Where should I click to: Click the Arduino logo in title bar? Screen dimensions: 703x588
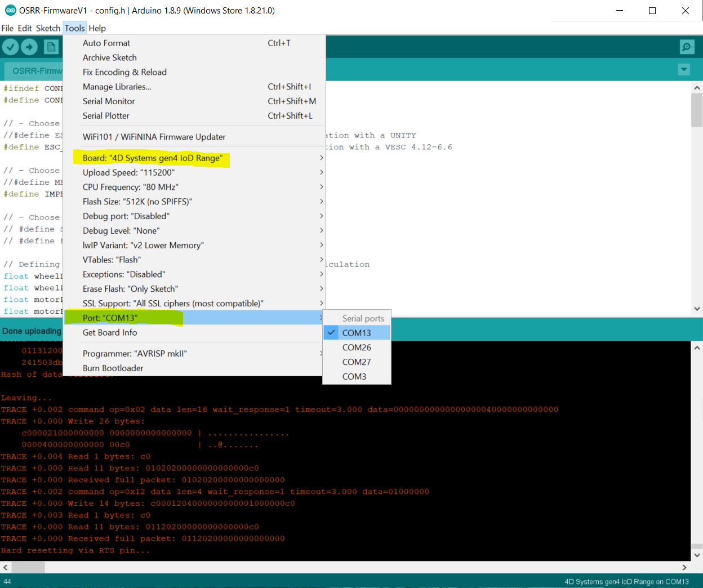[x=10, y=10]
